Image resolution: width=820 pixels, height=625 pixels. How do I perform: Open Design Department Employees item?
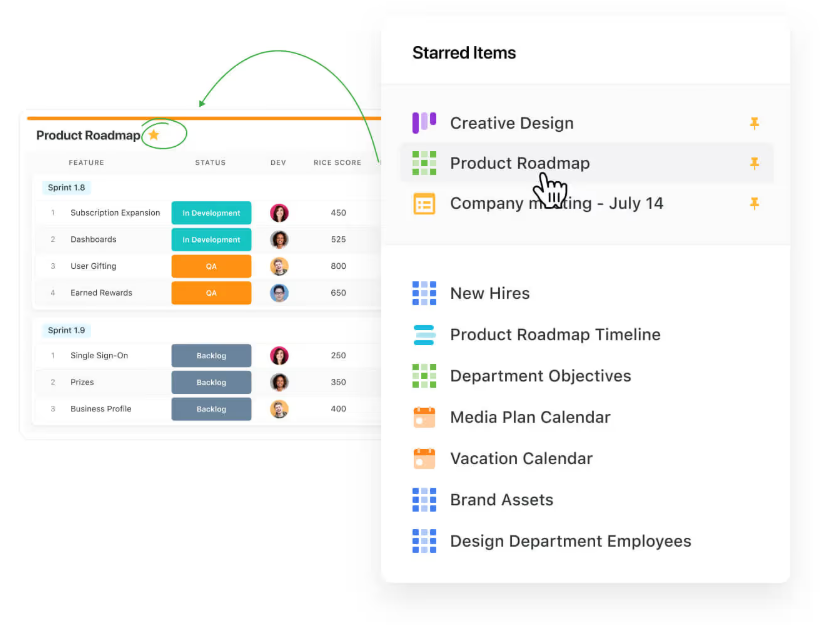[570, 541]
